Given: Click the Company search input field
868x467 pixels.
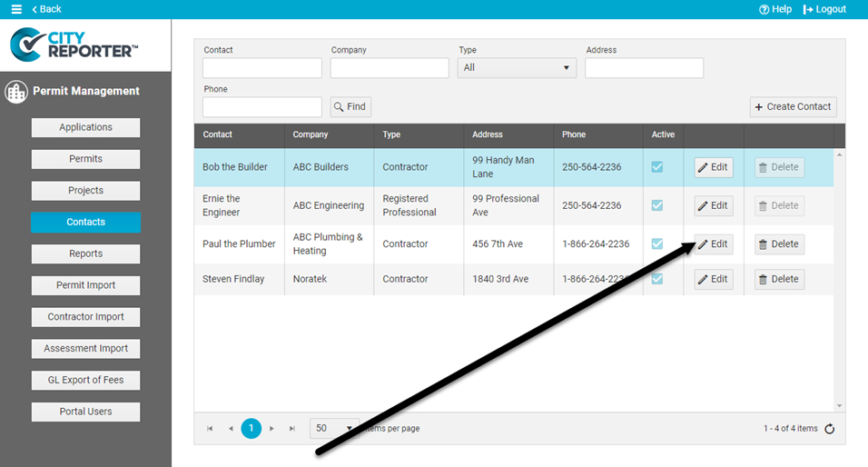Looking at the screenshot, I should coord(390,68).
